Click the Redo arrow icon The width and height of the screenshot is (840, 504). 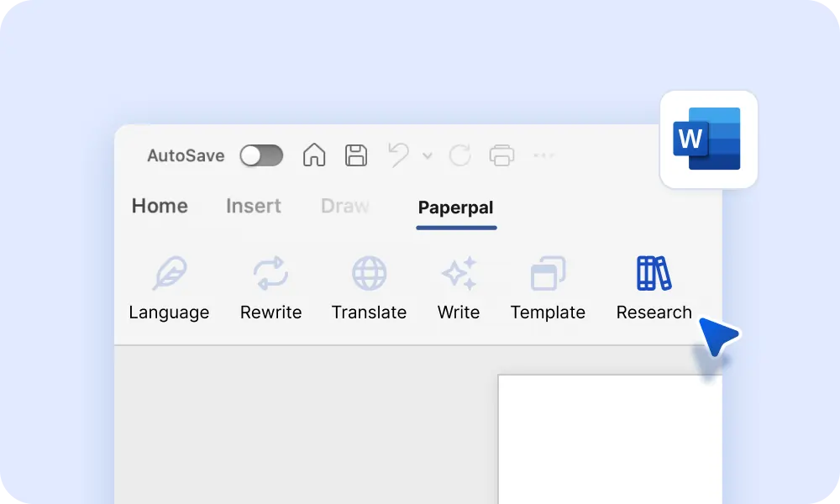[459, 155]
